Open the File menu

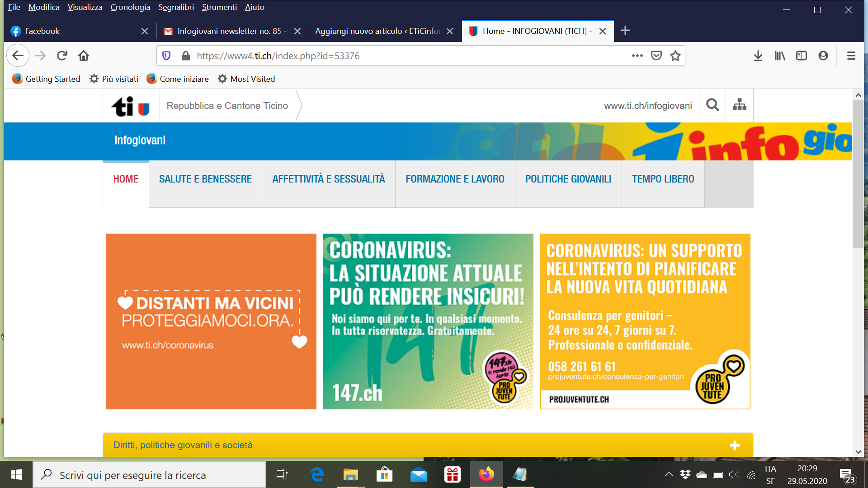coord(14,7)
